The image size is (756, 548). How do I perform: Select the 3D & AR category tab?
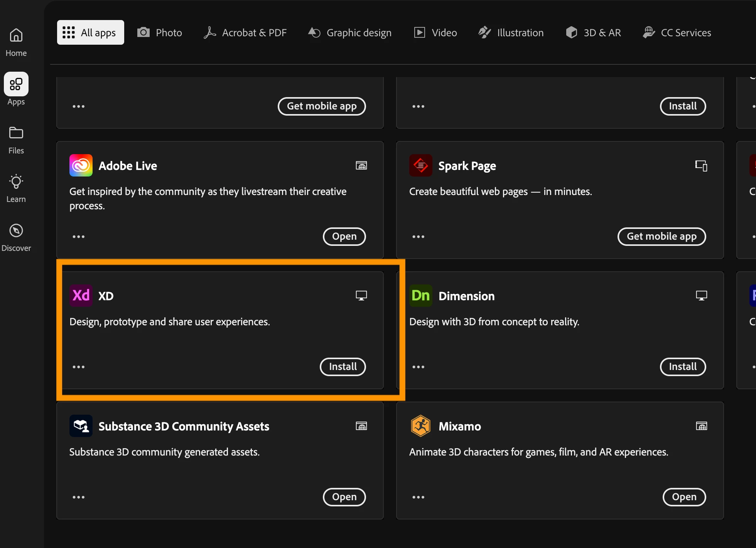point(594,33)
